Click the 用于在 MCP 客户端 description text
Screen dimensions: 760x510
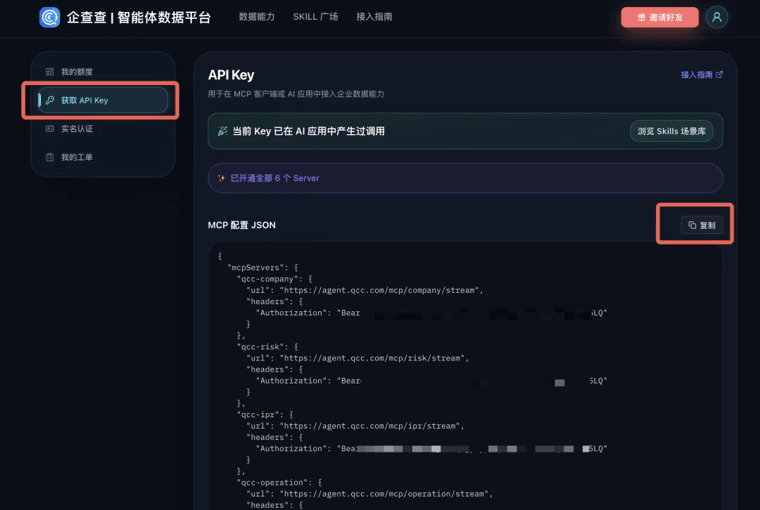pyautogui.click(x=296, y=94)
